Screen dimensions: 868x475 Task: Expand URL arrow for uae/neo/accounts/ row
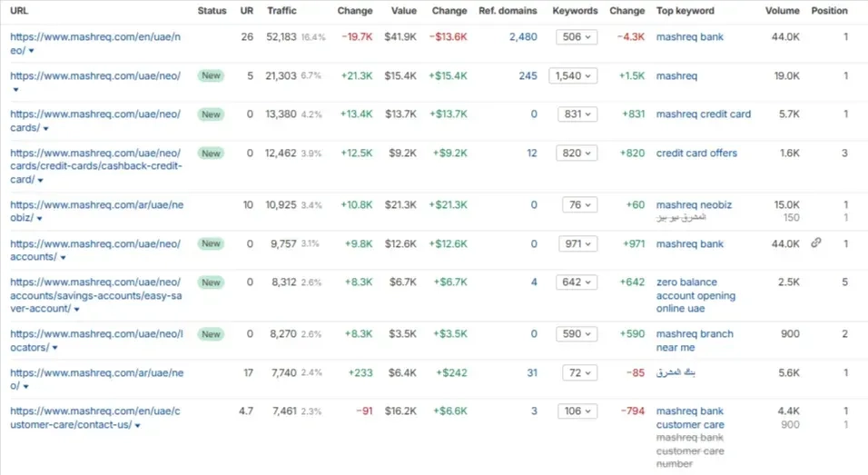tap(64, 257)
